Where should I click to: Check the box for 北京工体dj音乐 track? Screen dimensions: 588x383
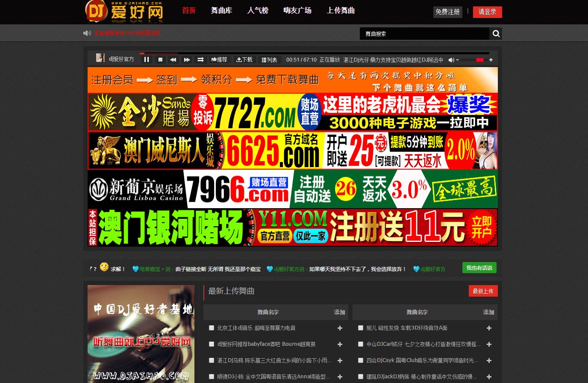212,328
